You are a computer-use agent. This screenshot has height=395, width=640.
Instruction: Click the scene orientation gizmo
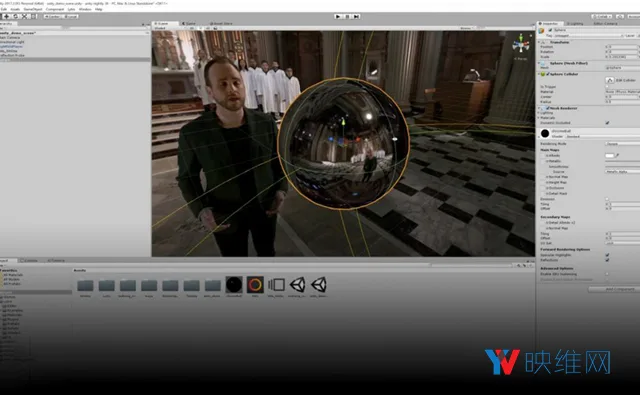coord(521,44)
